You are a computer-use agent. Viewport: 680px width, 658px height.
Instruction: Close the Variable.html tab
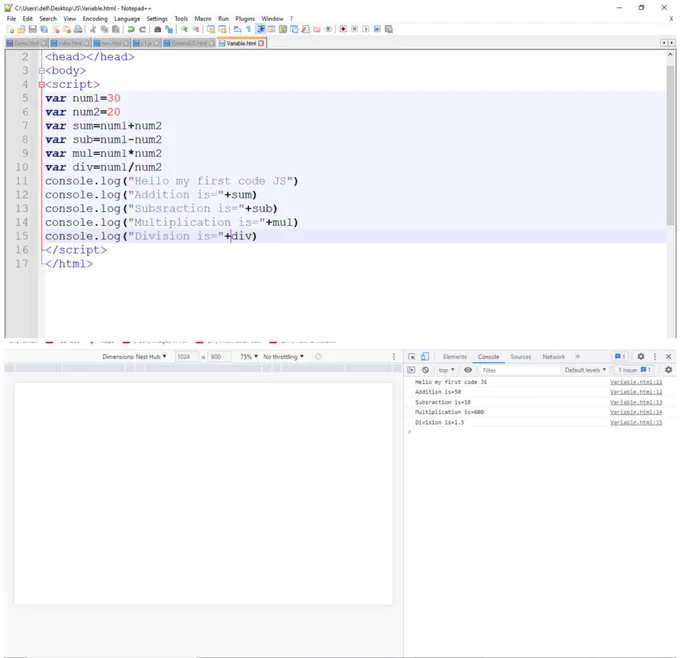[261, 43]
